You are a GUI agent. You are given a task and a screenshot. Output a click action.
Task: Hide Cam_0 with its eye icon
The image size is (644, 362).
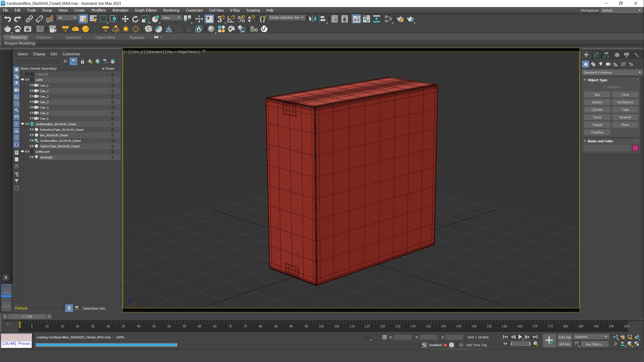32,85
